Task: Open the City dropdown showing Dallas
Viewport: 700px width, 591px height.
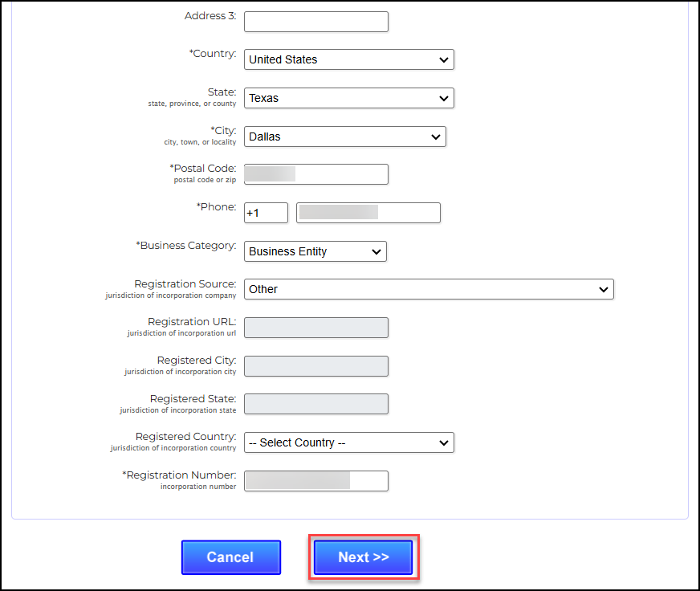Action: click(x=344, y=137)
